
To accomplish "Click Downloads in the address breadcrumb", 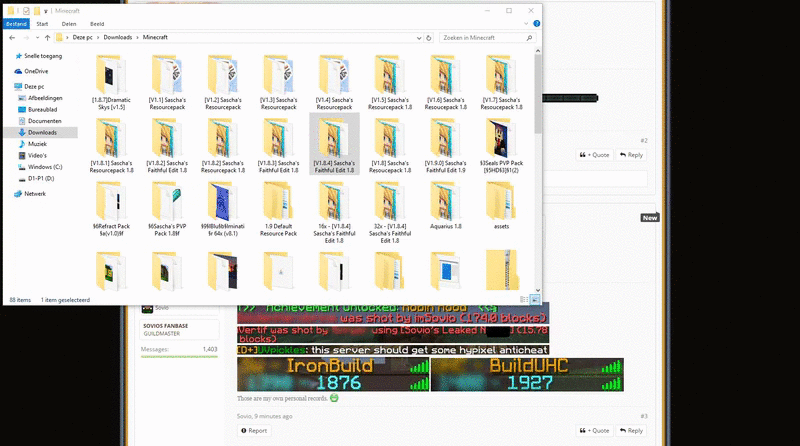I will [117, 37].
